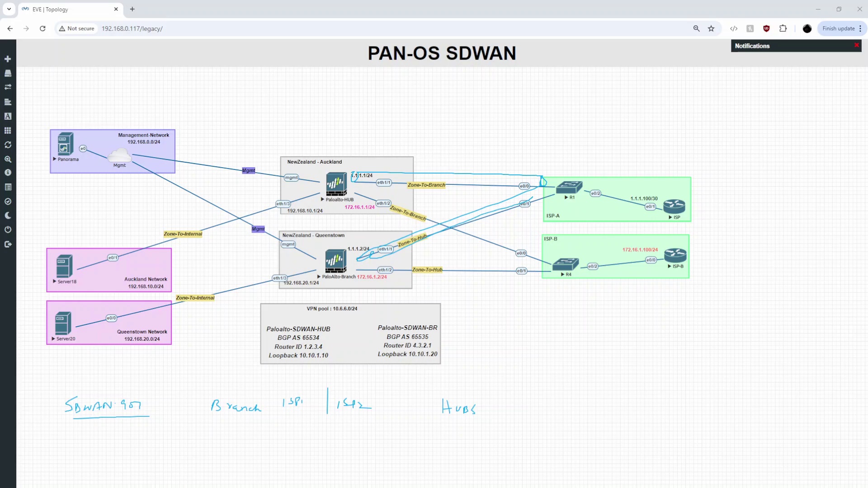The image size is (868, 488).
Task: Click the Zone-To-Hub label on eth1/2 link
Action: coord(427,270)
